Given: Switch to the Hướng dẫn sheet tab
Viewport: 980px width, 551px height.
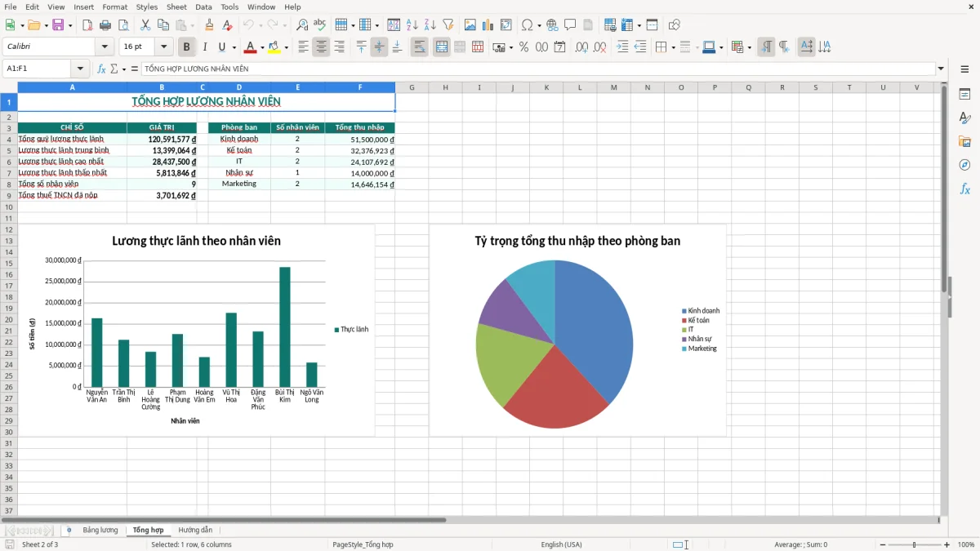Looking at the screenshot, I should point(195,531).
